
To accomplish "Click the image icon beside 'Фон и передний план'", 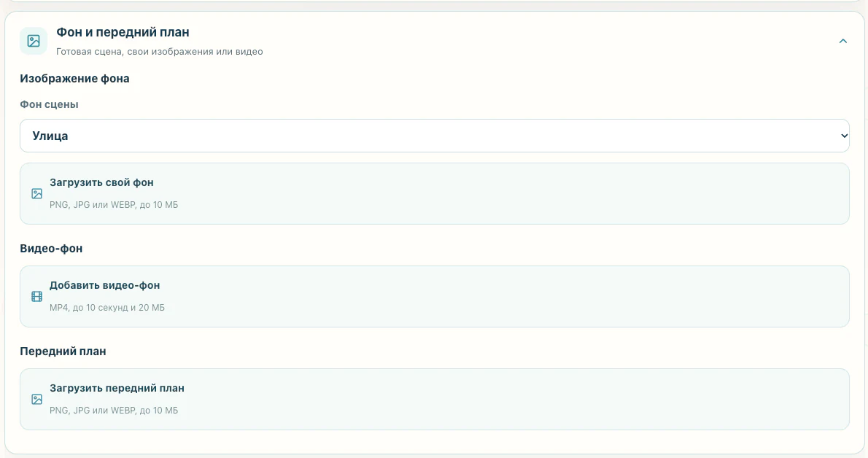I will coord(34,41).
